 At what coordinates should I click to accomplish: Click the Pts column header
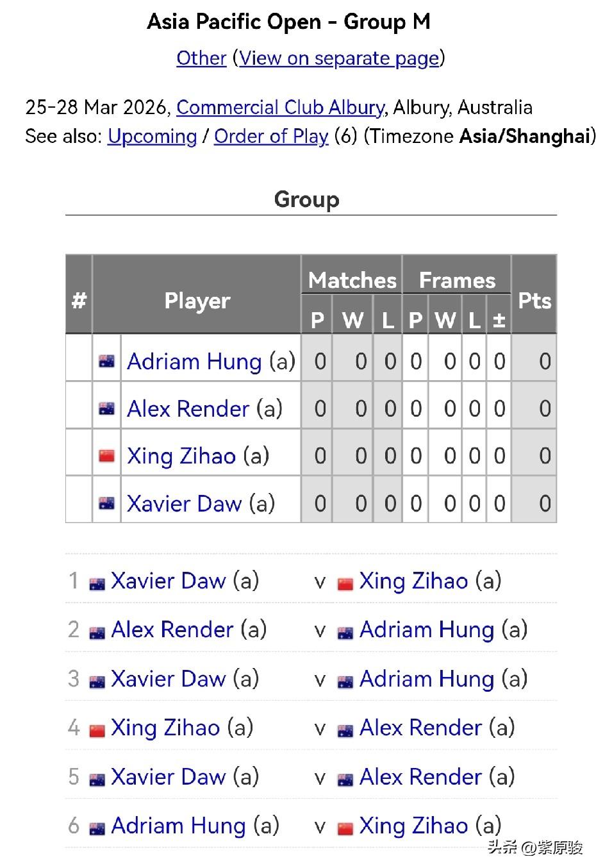pyautogui.click(x=534, y=301)
